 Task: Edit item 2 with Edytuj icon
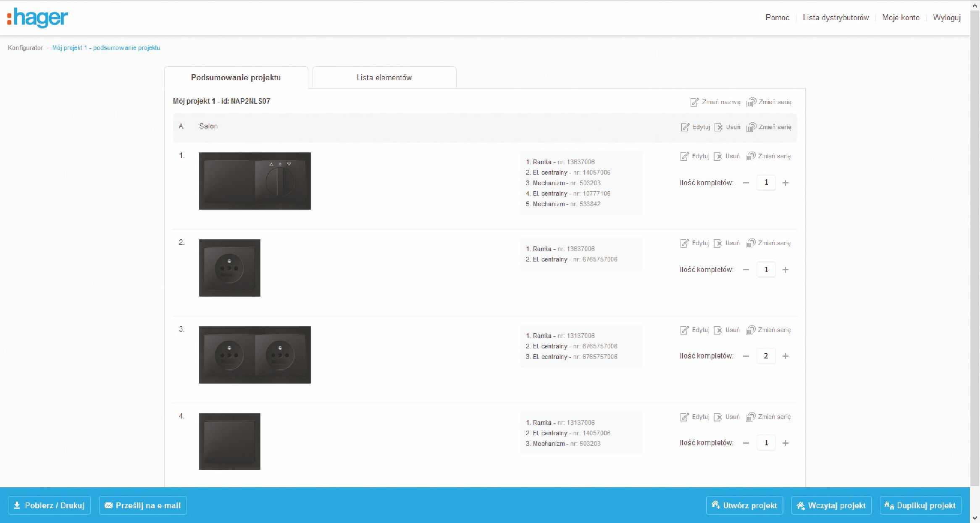point(685,243)
